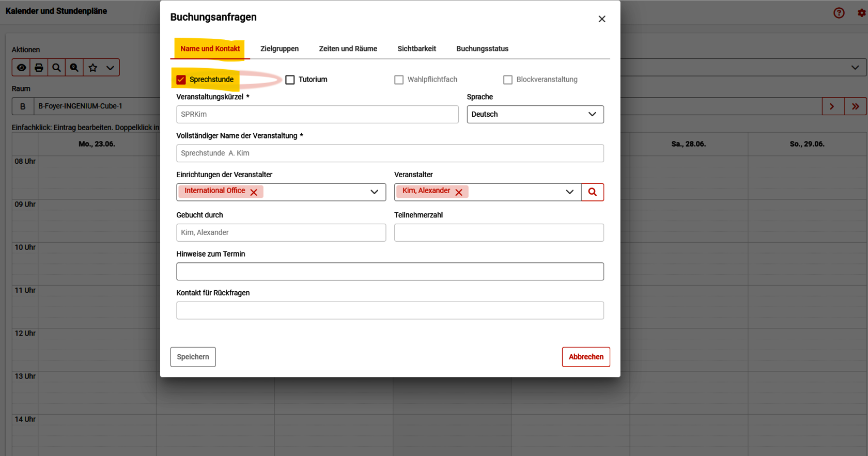Close the Buchungsanfragen dialog
Image resolution: width=868 pixels, height=456 pixels.
602,19
